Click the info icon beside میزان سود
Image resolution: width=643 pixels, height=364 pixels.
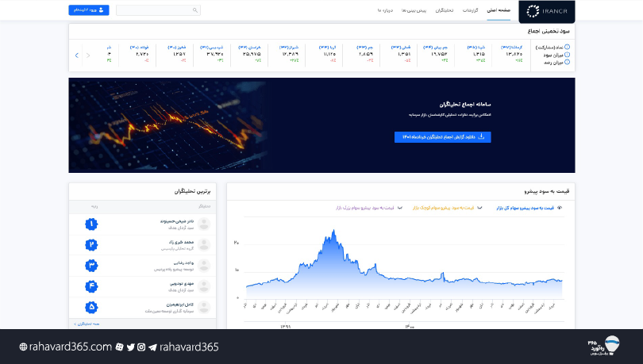[x=567, y=55]
